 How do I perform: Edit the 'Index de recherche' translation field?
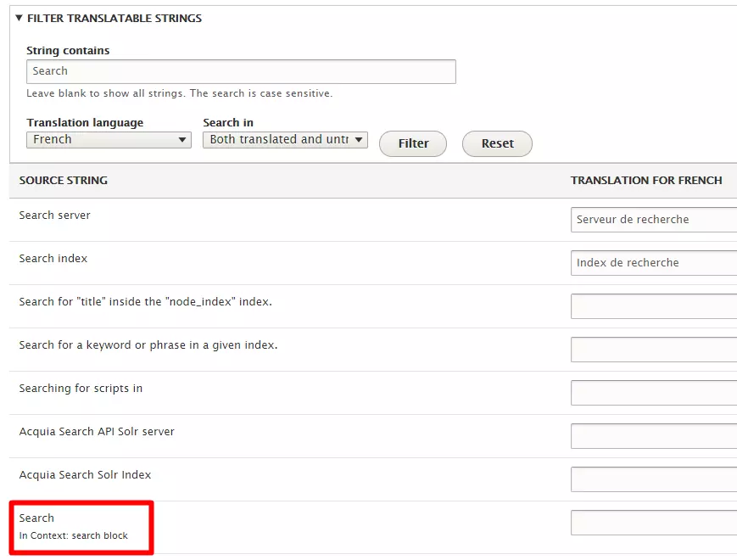(x=653, y=263)
